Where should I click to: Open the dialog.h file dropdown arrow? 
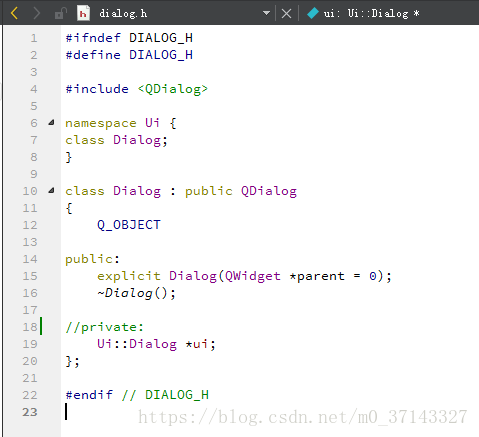pos(266,13)
